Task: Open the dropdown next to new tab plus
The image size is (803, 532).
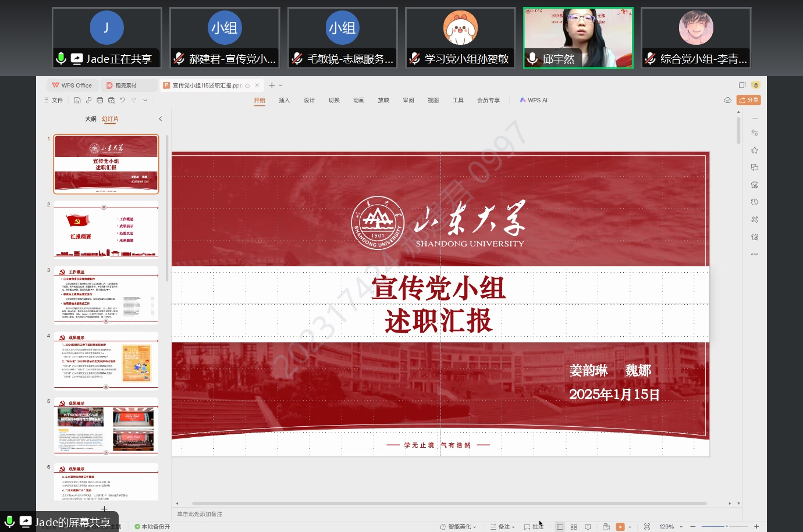Action: click(x=280, y=85)
